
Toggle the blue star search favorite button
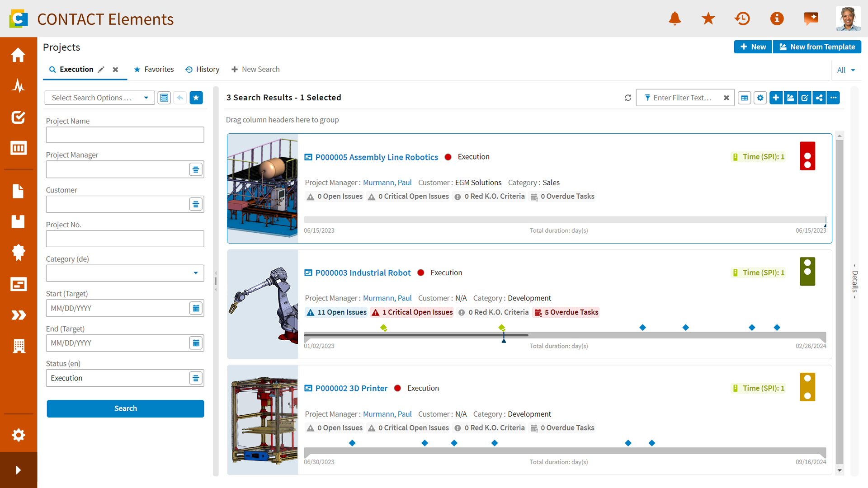pos(196,98)
